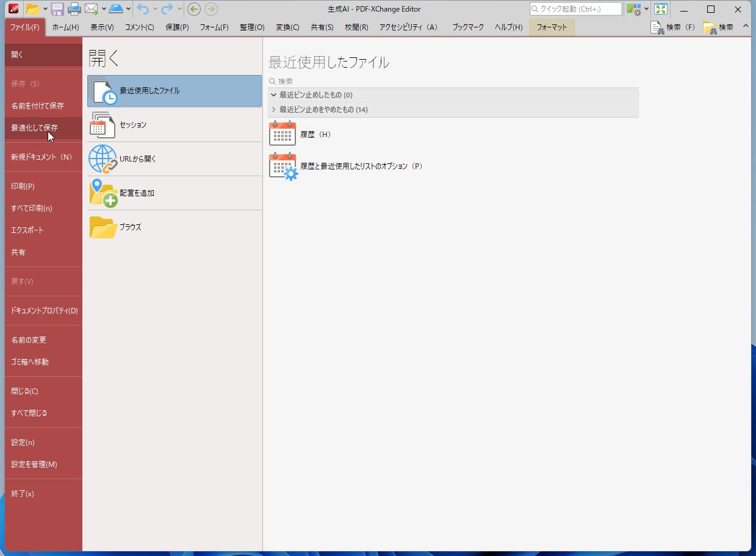
Task: Switch to the ホーム(H) tab
Action: coord(66,27)
